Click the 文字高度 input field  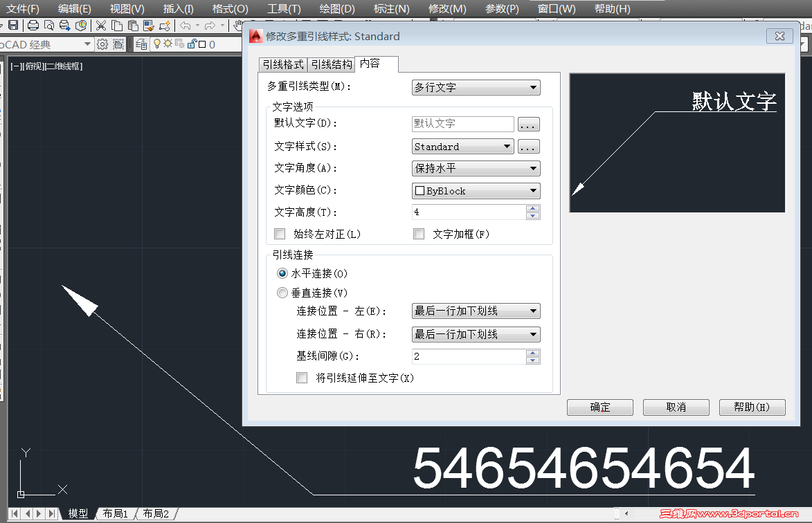(469, 212)
